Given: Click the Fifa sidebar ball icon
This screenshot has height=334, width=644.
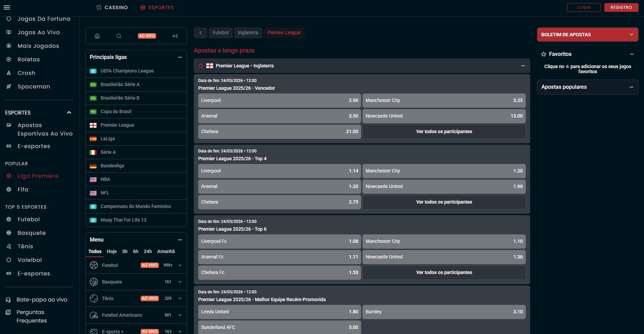Looking at the screenshot, I should tap(9, 189).
